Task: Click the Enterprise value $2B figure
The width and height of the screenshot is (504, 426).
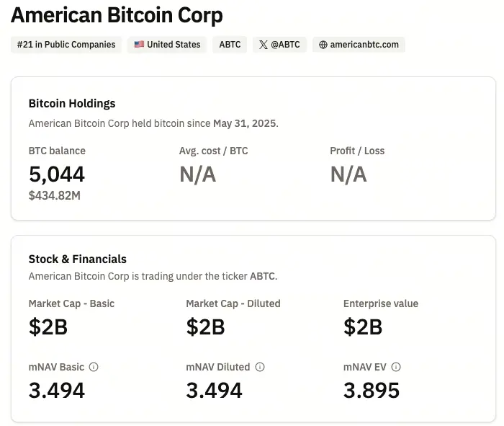Action: pyautogui.click(x=363, y=327)
